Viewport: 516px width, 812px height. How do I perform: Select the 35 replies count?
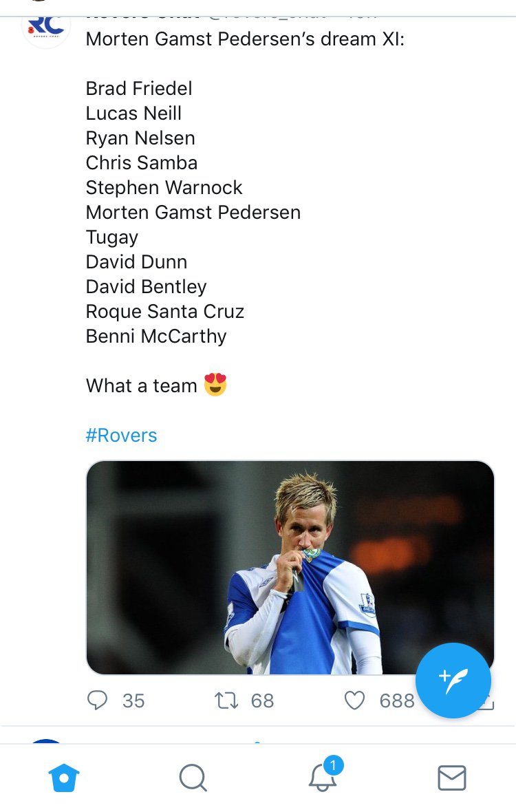133,701
